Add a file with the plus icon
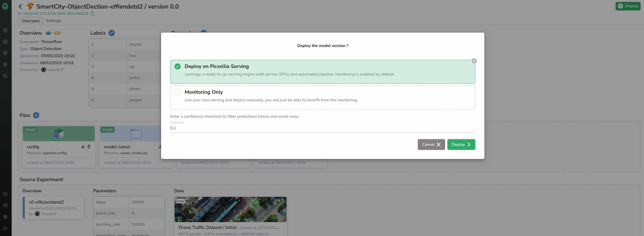The image size is (644, 236). tap(36, 115)
